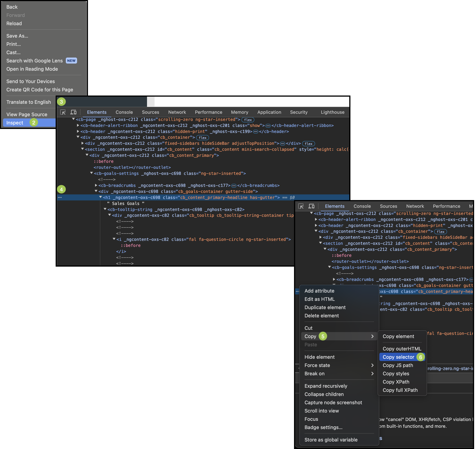Viewport: 476px width, 449px height.
Task: Select the Sales Goals text node
Action: click(126, 204)
